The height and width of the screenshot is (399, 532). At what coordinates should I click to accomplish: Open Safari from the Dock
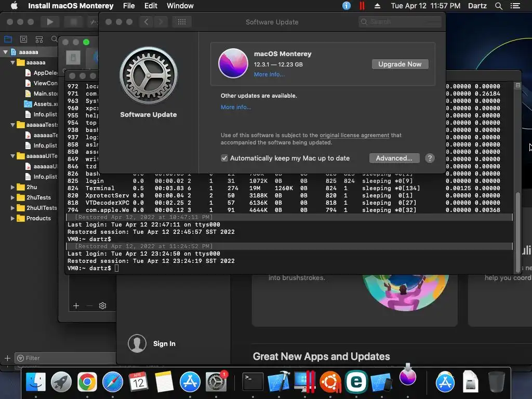pyautogui.click(x=113, y=382)
